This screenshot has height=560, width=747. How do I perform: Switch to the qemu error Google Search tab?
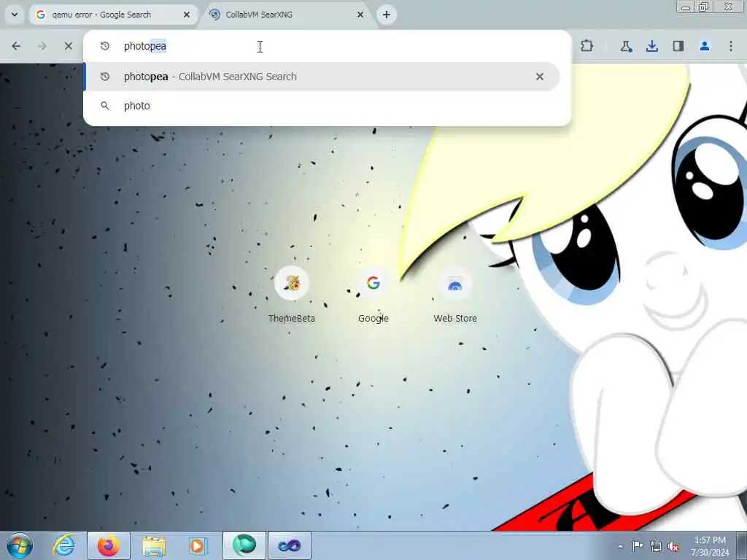pyautogui.click(x=113, y=15)
